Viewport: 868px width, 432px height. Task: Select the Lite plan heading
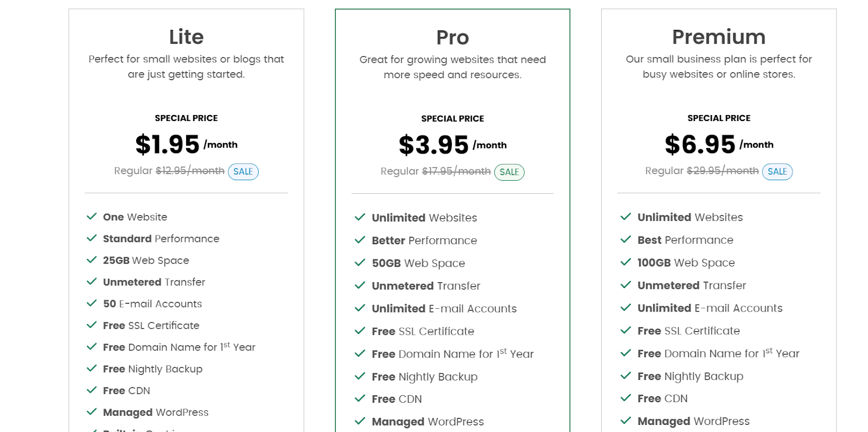coord(186,37)
